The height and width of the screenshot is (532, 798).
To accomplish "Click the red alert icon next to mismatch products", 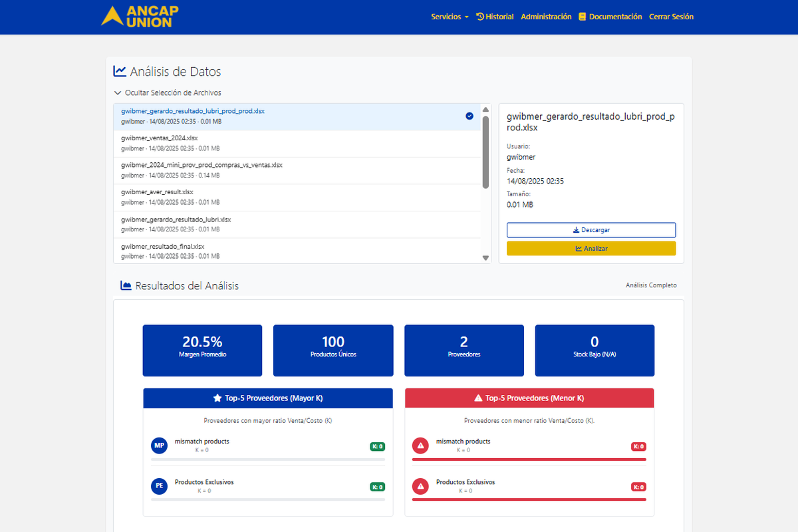I will click(x=420, y=446).
